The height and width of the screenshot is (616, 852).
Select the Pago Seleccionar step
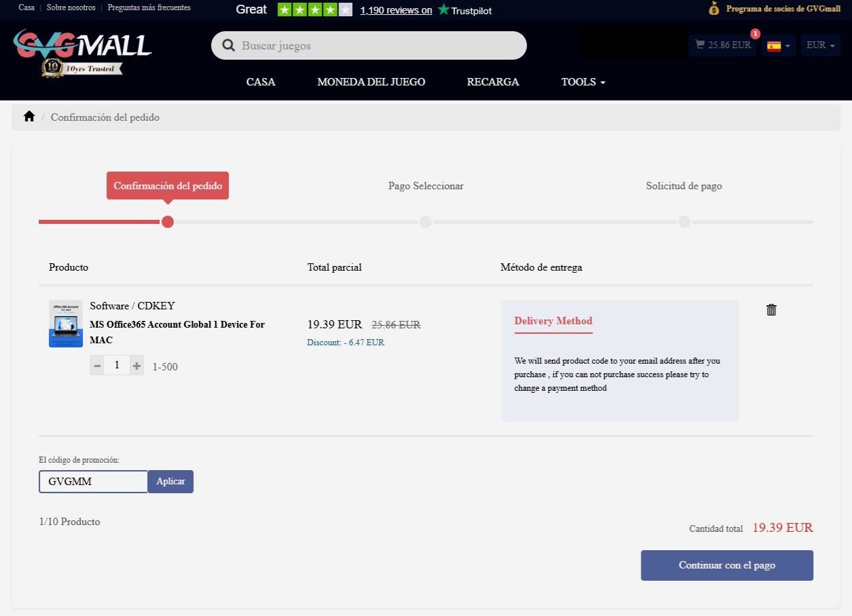[x=426, y=186]
